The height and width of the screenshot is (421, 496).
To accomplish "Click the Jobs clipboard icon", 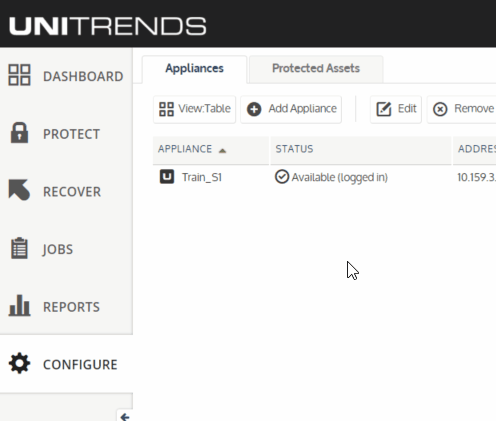I will (19, 248).
